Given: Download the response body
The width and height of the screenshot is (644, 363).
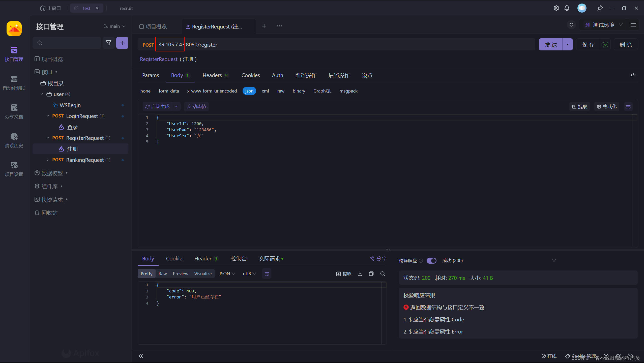Looking at the screenshot, I should tap(360, 274).
